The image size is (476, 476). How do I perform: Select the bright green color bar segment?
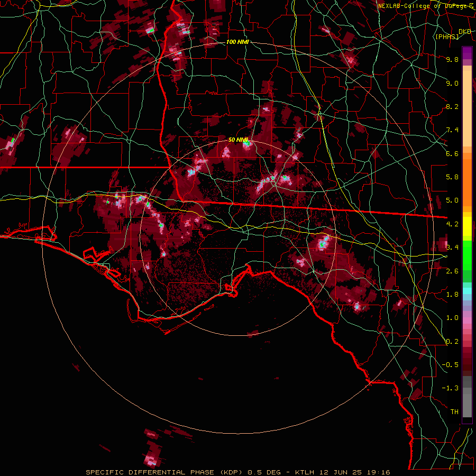pos(467,255)
